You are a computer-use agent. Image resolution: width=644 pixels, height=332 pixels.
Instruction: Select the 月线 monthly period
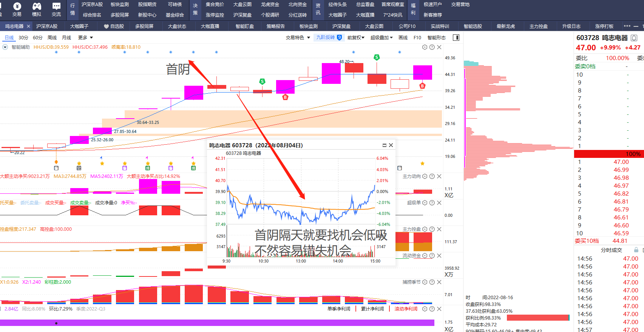point(66,38)
